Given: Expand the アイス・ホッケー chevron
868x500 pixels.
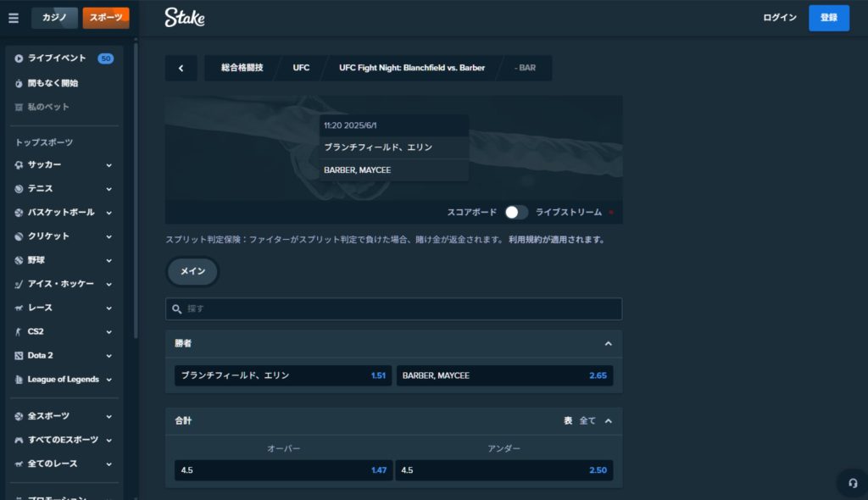Looking at the screenshot, I should pos(109,284).
